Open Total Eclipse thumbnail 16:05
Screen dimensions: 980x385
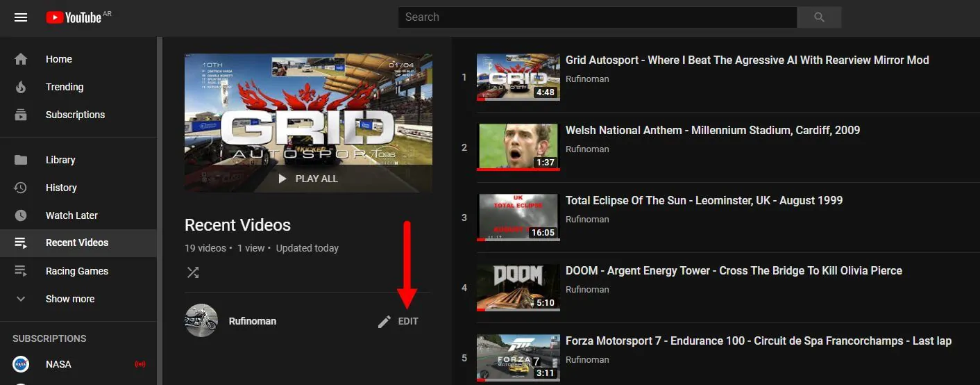518,218
